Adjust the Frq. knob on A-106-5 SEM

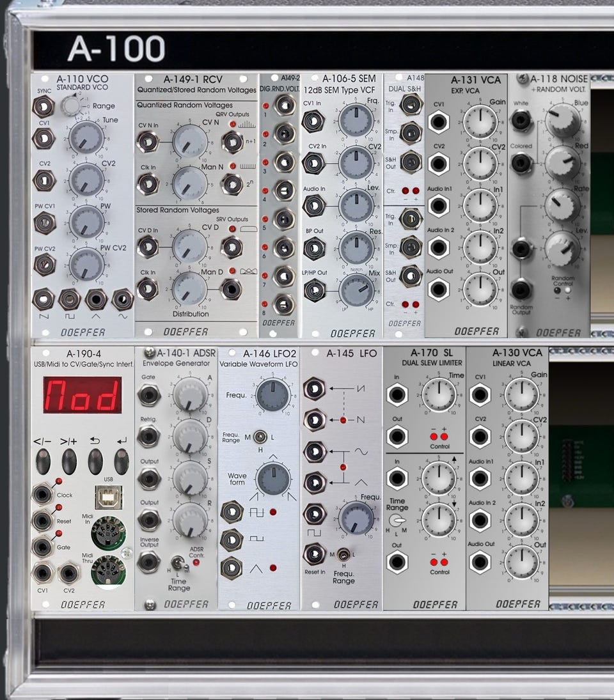pyautogui.click(x=356, y=121)
